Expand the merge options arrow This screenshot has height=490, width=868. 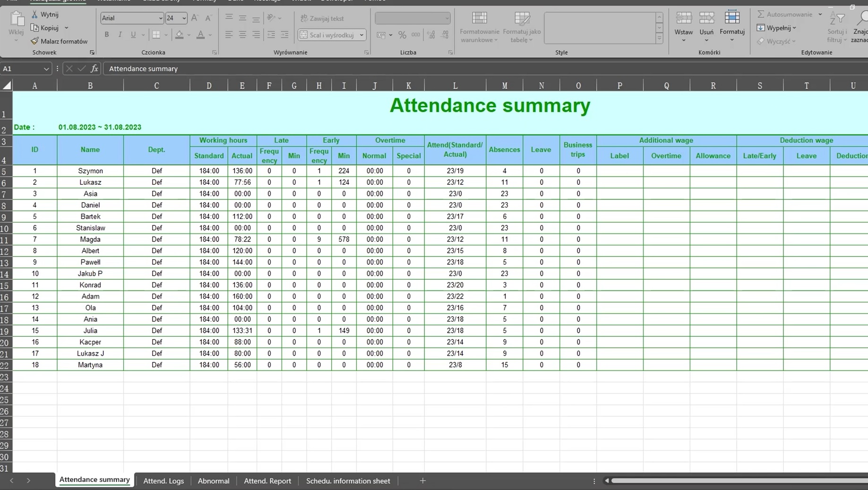click(x=361, y=35)
